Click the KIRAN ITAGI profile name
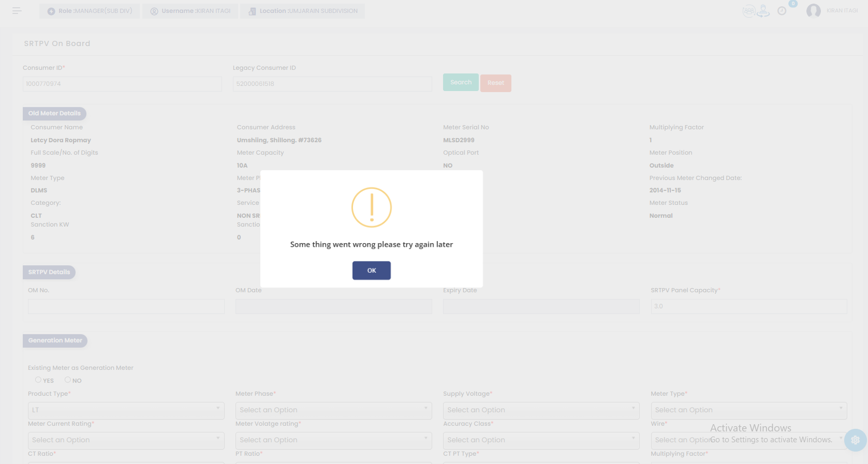868x464 pixels. pyautogui.click(x=842, y=11)
